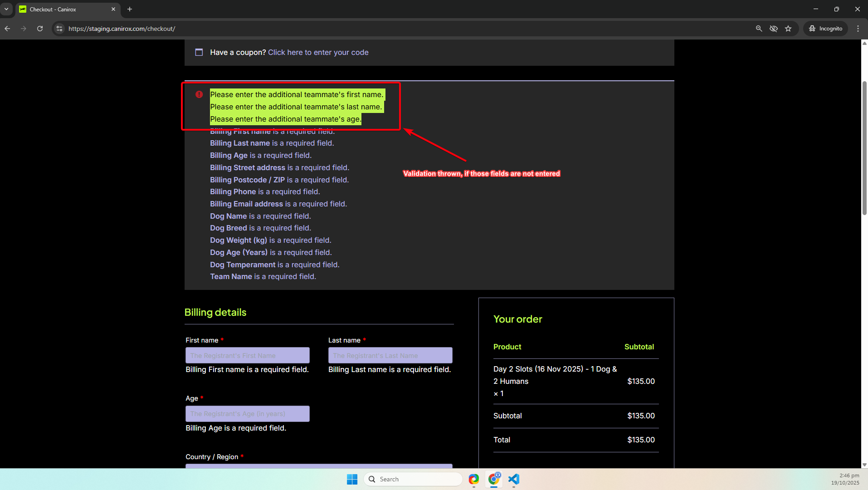Open a new browser tab
Screen dimensions: 868x490
[x=130, y=9]
